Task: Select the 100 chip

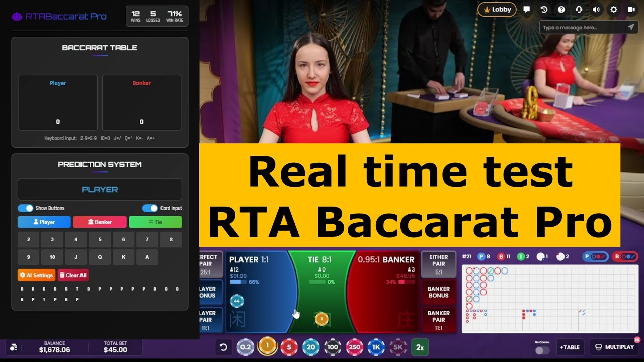Action: [x=333, y=347]
